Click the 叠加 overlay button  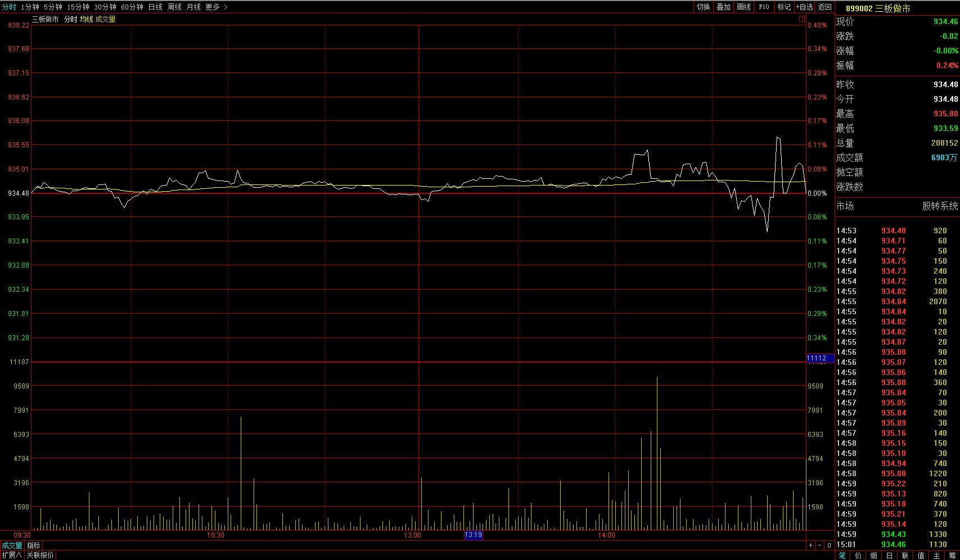point(723,7)
